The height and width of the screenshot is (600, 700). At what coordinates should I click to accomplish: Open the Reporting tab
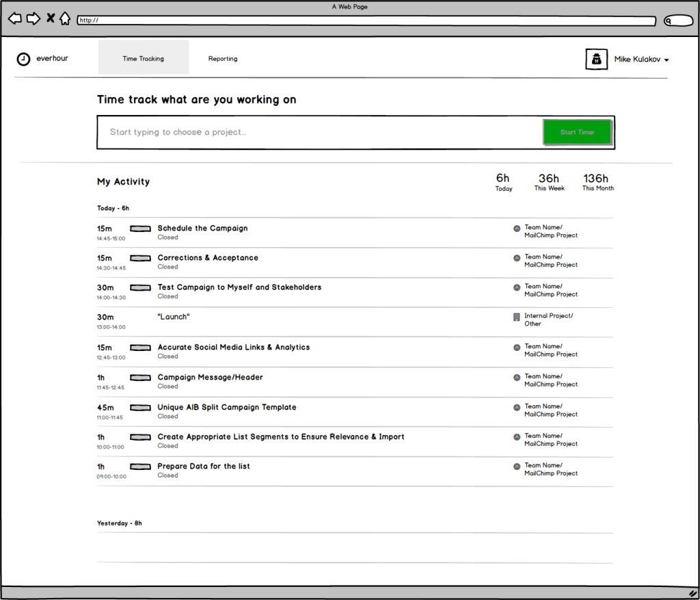tap(223, 59)
